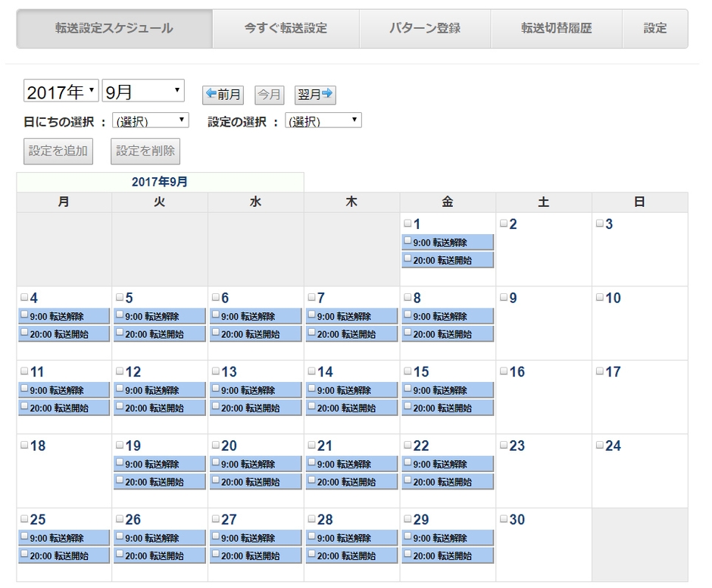Screen dimensions: 712x588
Task: Click the previous month arrow button 前月
Action: pyautogui.click(x=223, y=95)
